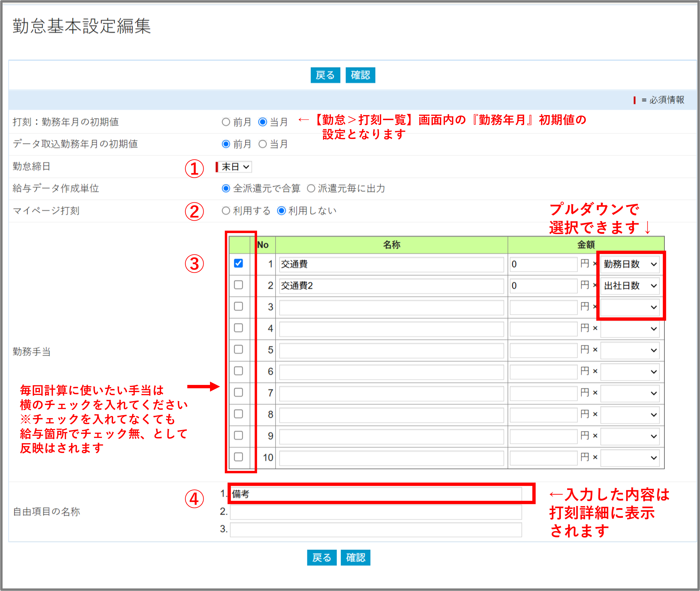
Task: Select 派遣元毎に出力 radio option
Action: tap(311, 188)
